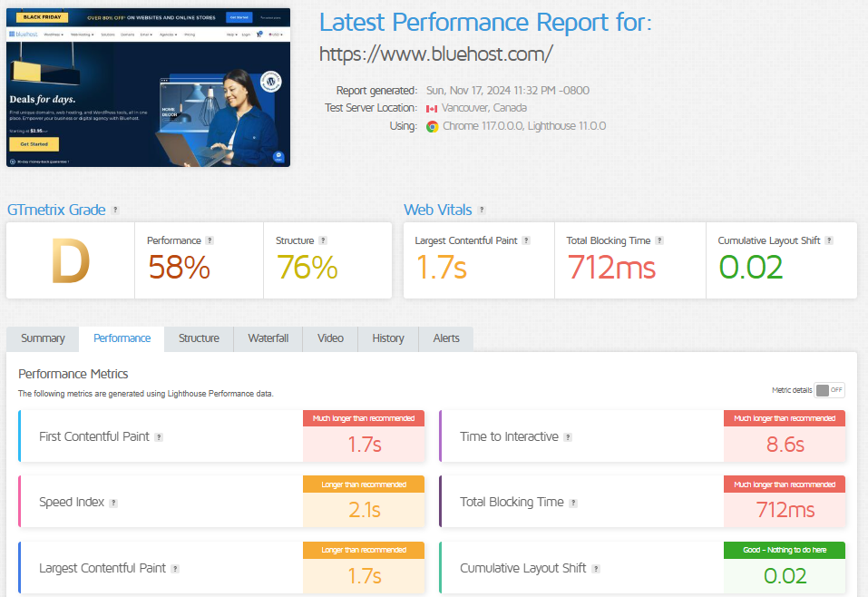Open the History tab

click(x=387, y=338)
